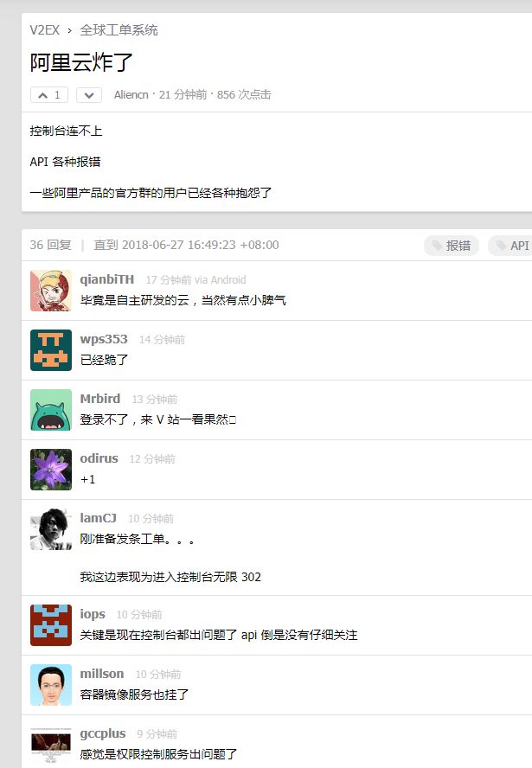
Task: Open gccplus's avatar image
Action: point(51,745)
